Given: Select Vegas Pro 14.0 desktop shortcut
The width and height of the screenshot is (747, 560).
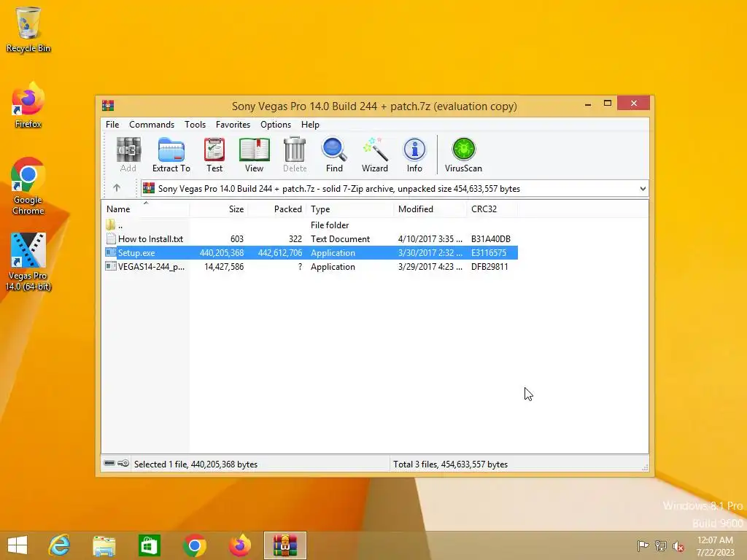Looking at the screenshot, I should (x=28, y=262).
